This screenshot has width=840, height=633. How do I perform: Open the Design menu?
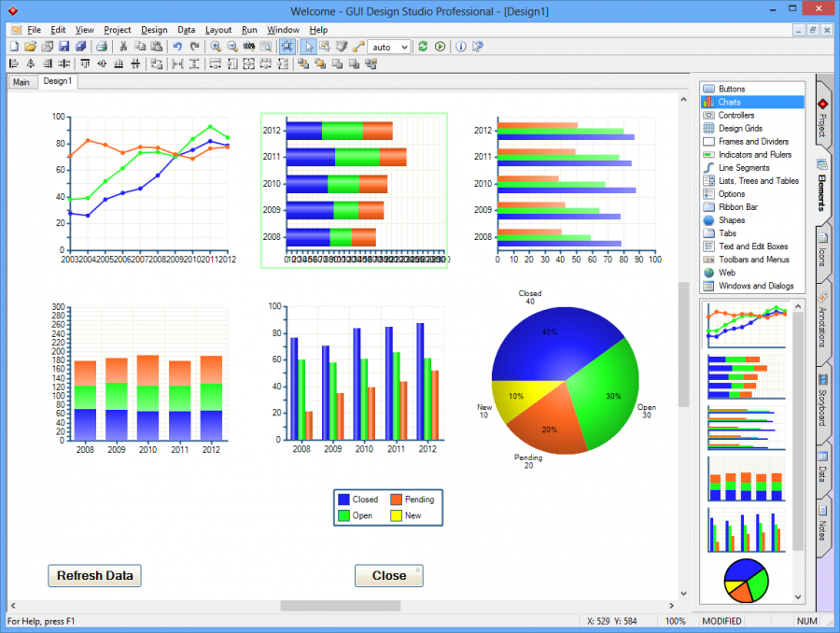pyautogui.click(x=154, y=30)
